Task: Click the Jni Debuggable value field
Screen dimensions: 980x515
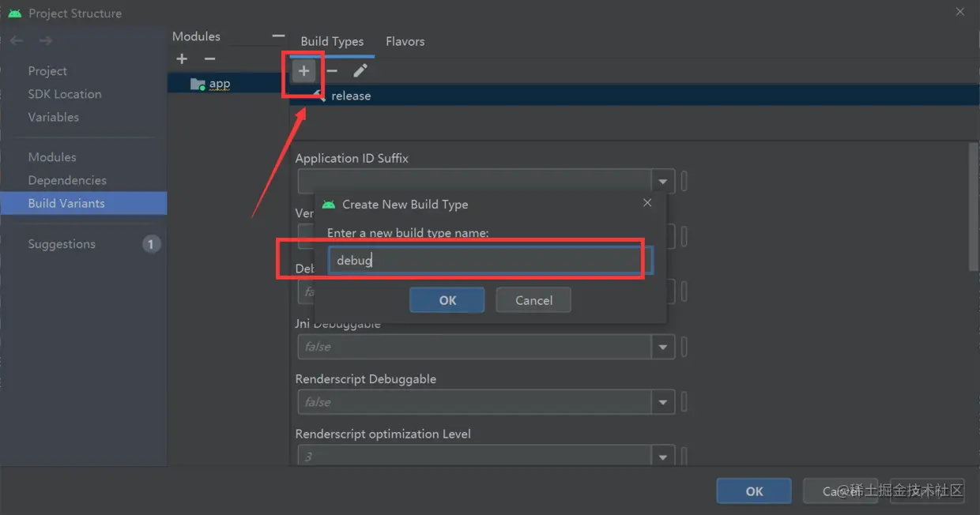Action: (x=475, y=347)
